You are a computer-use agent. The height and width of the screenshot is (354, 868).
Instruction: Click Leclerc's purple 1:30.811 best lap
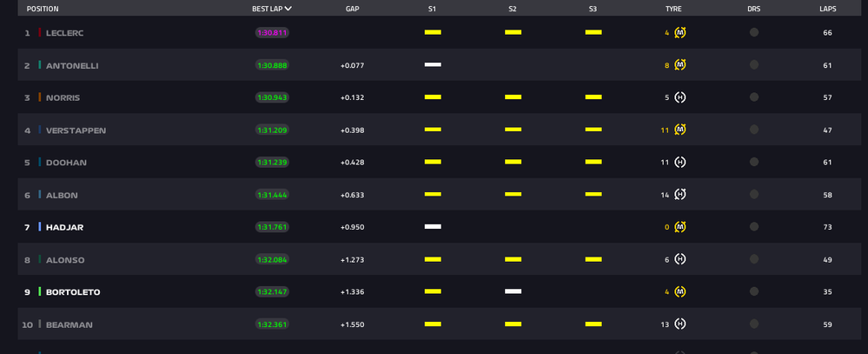coord(272,33)
